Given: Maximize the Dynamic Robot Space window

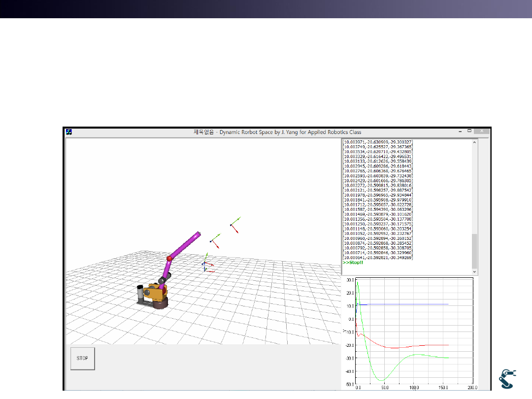Looking at the screenshot, I should coord(469,132).
